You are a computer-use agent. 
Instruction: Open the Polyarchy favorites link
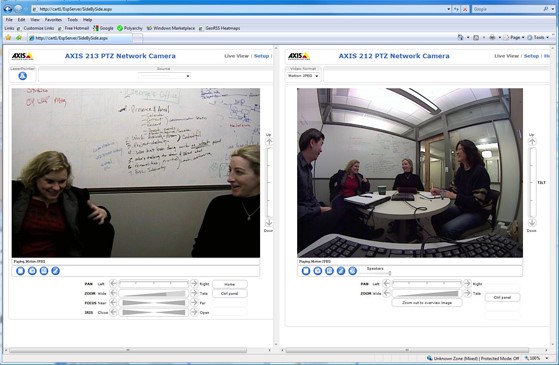point(130,28)
